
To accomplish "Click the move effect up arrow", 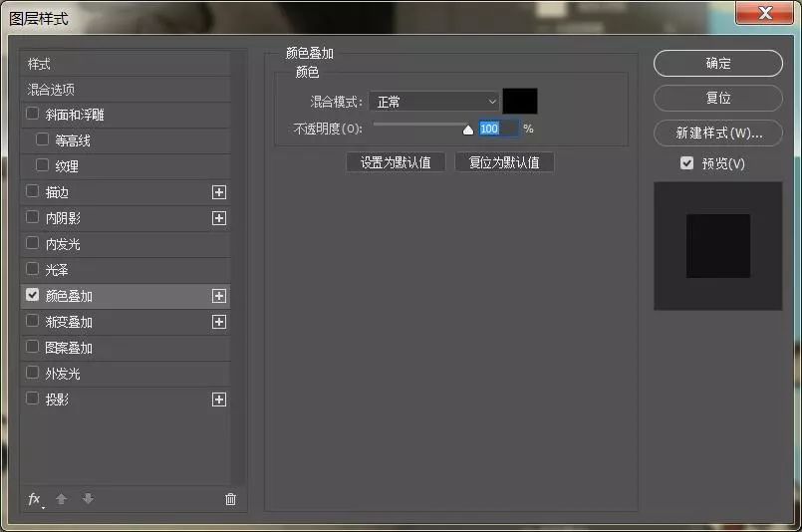I will tap(62, 499).
